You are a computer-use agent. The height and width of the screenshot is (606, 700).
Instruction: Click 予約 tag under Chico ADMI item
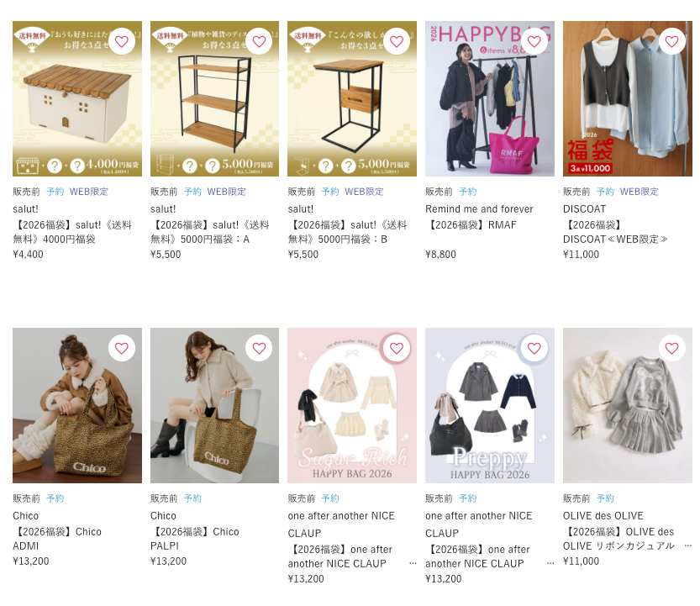(55, 498)
